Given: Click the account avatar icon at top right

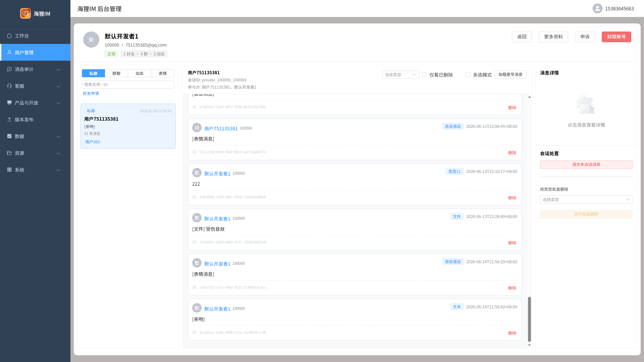Looking at the screenshot, I should click(597, 9).
